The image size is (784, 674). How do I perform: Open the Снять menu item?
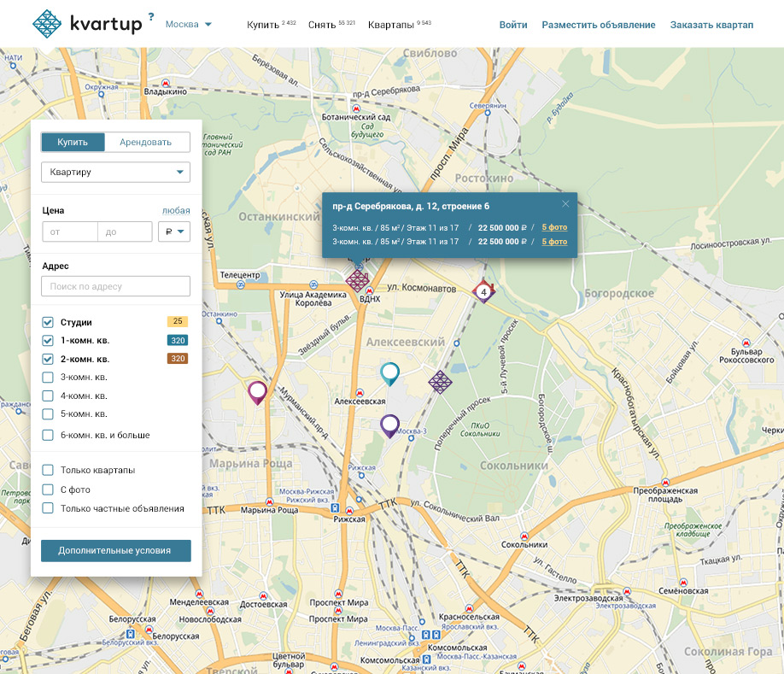click(x=322, y=25)
